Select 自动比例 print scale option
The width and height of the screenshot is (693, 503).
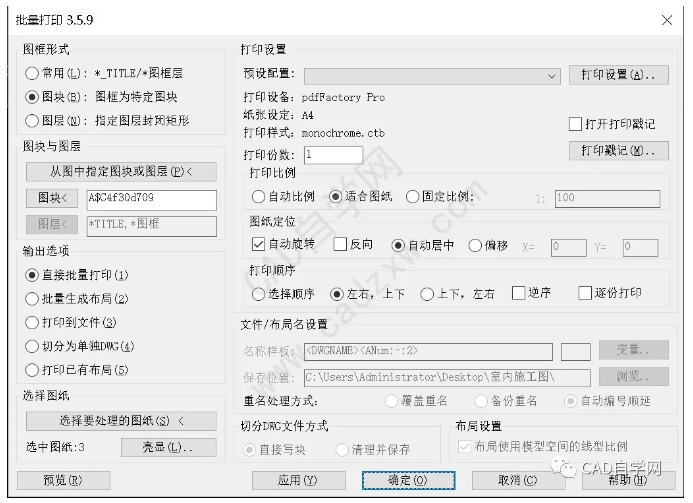coord(258,197)
